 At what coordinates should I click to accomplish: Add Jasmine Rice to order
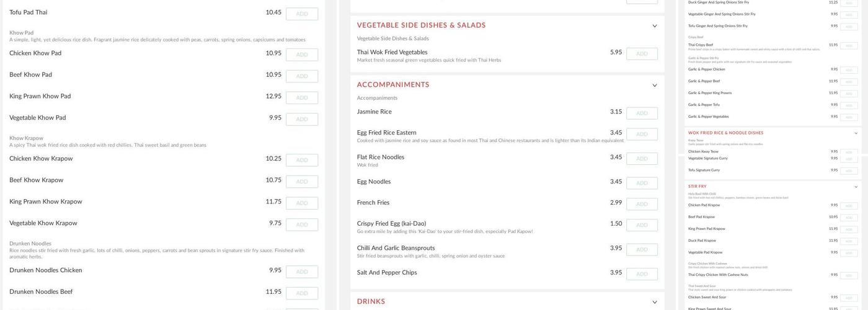tap(642, 113)
